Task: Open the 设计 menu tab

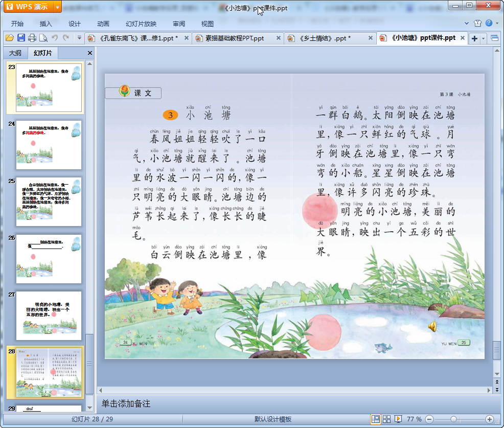Action: point(74,24)
